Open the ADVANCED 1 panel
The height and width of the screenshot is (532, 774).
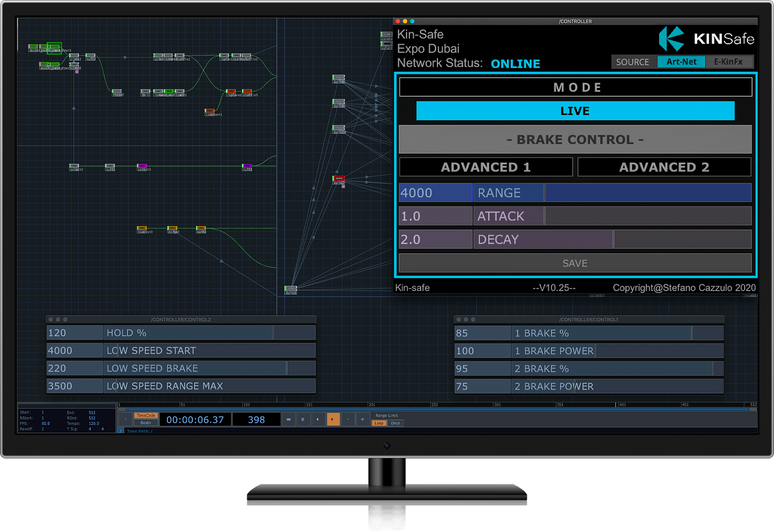[486, 167]
